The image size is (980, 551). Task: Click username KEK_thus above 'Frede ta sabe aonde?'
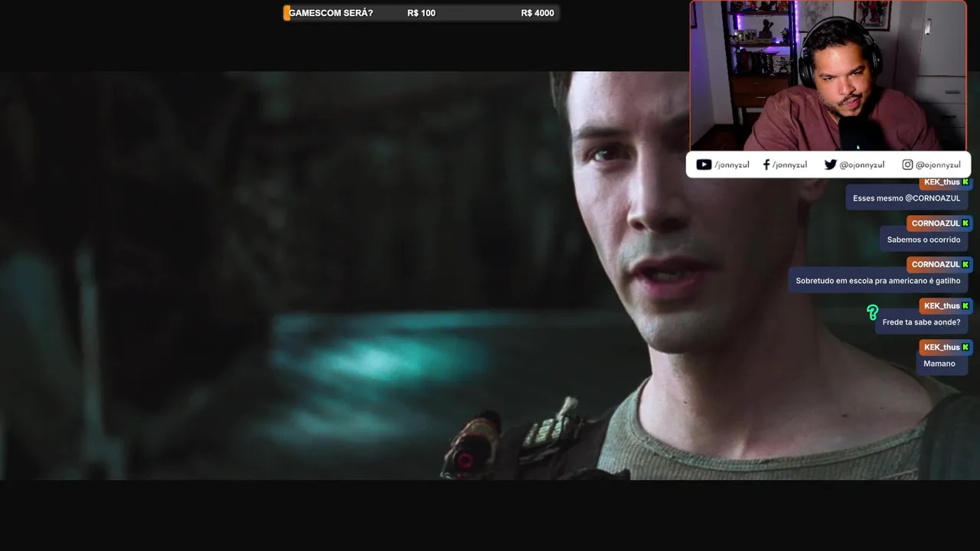[x=942, y=306]
